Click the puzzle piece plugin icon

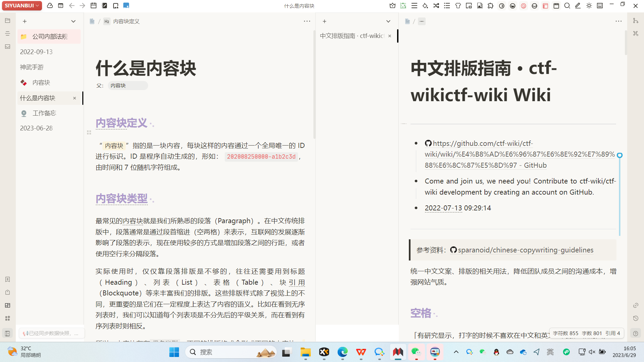point(490,6)
